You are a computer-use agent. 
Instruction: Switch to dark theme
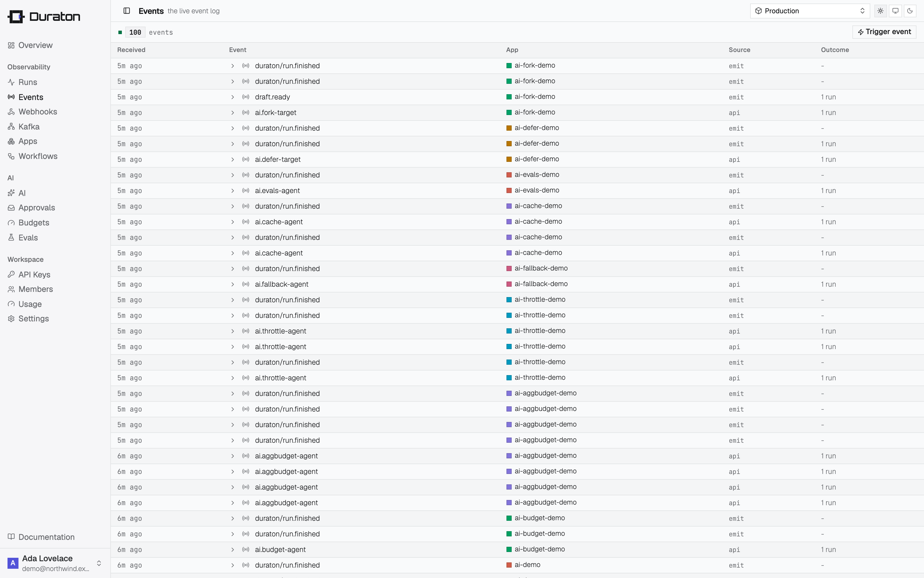click(910, 11)
